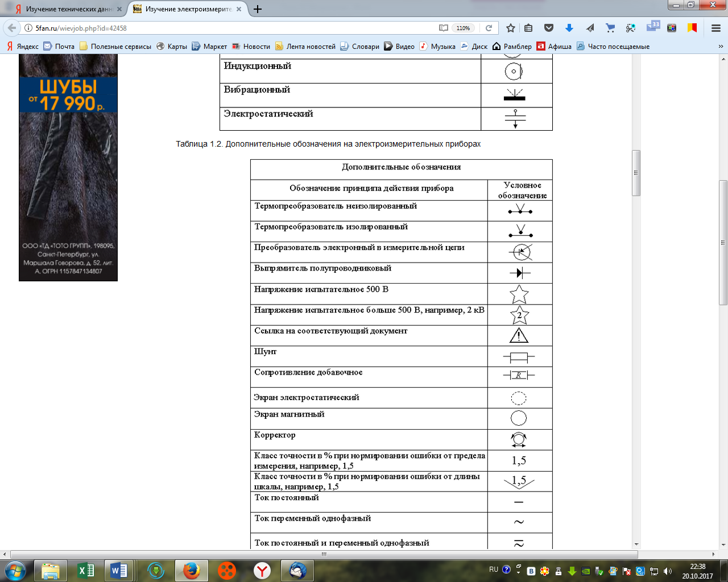Open the mail notifier showing 33

[x=653, y=26]
